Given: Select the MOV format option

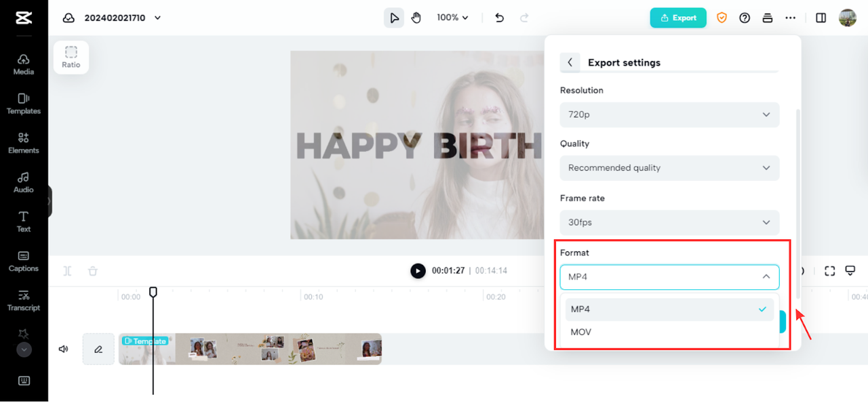Looking at the screenshot, I should (669, 332).
